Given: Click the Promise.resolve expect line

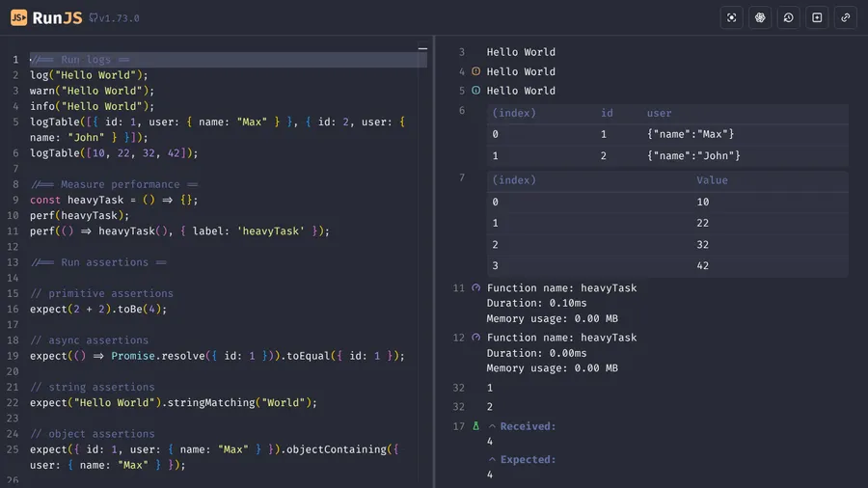Looking at the screenshot, I should tap(217, 356).
